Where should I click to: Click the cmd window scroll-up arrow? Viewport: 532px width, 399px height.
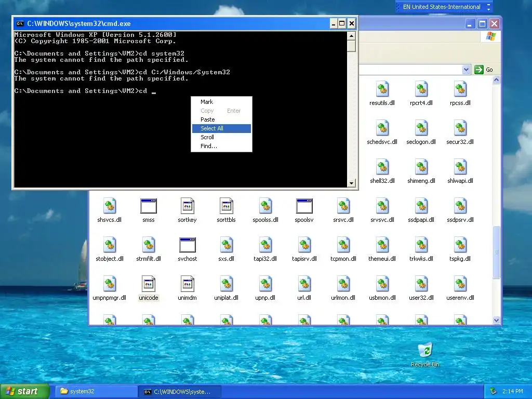352,36
